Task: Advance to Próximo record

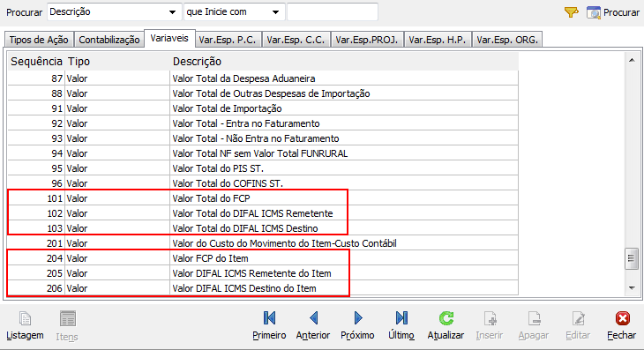Action: (x=357, y=325)
